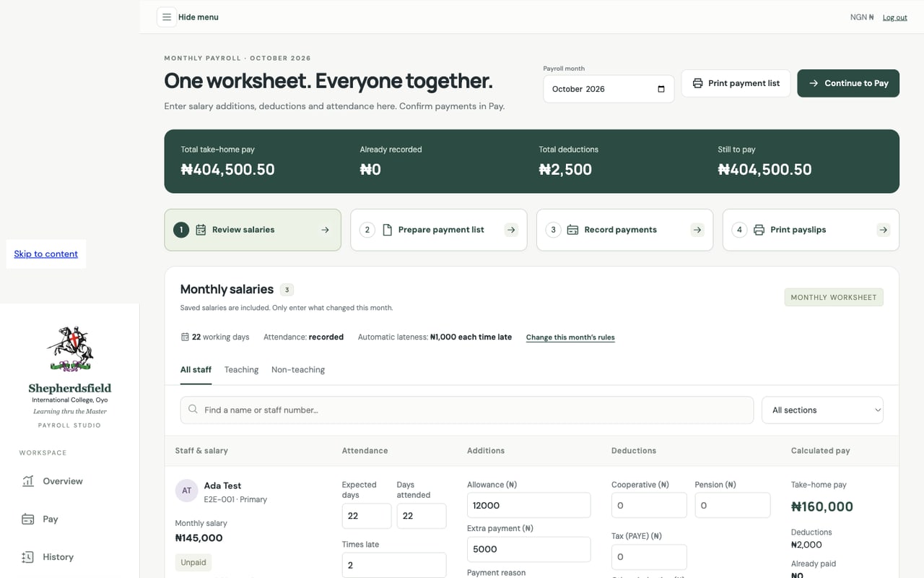Open the Payroll month October 2026 picker
This screenshot has width=924, height=578.
(x=609, y=89)
